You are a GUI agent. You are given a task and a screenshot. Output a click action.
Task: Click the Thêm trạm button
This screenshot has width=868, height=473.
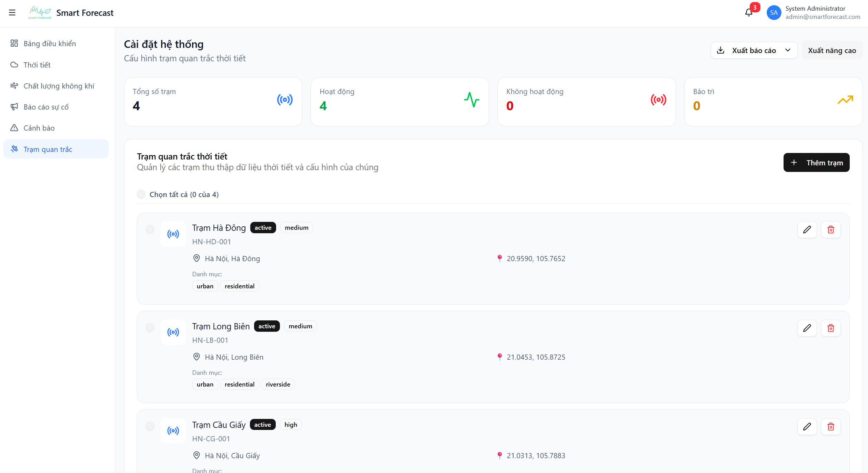(x=816, y=162)
